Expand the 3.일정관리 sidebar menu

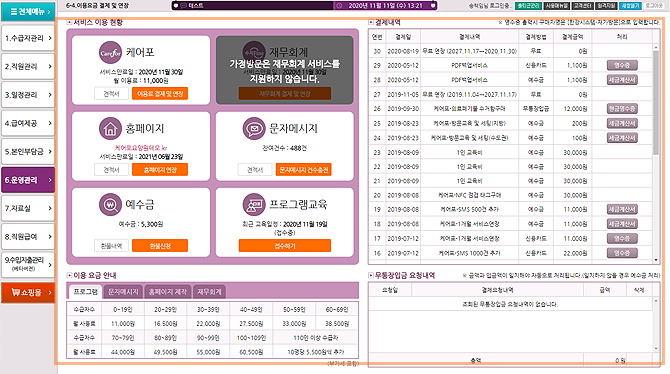[28, 95]
